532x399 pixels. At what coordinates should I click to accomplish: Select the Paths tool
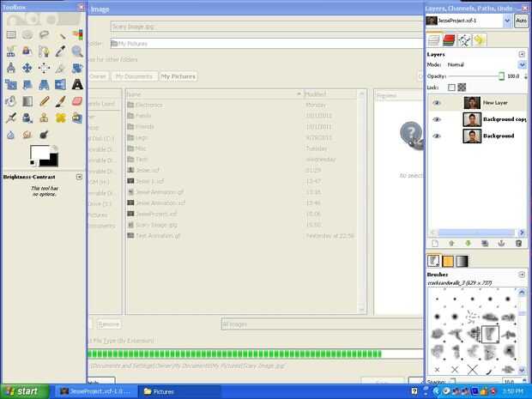44,51
